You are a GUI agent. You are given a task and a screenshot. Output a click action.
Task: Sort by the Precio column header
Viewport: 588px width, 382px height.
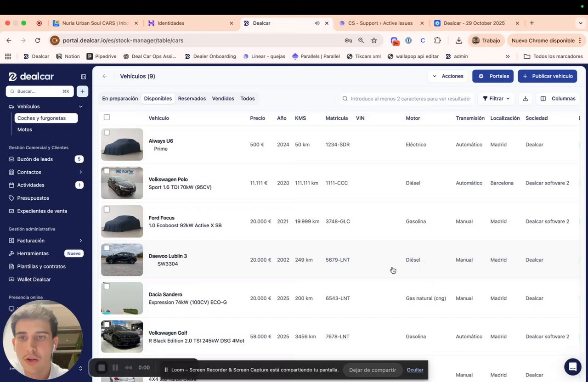[x=258, y=118]
